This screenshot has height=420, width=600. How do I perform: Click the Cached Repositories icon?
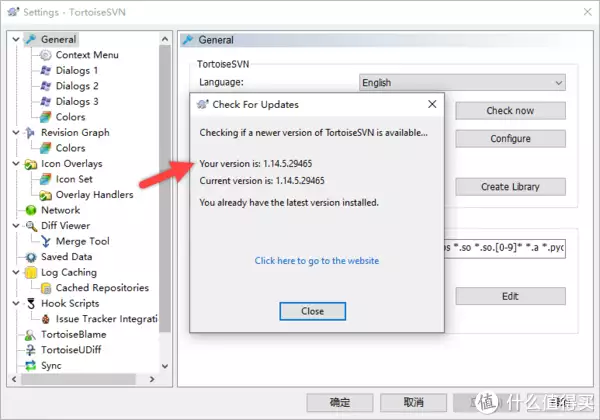[x=45, y=288]
